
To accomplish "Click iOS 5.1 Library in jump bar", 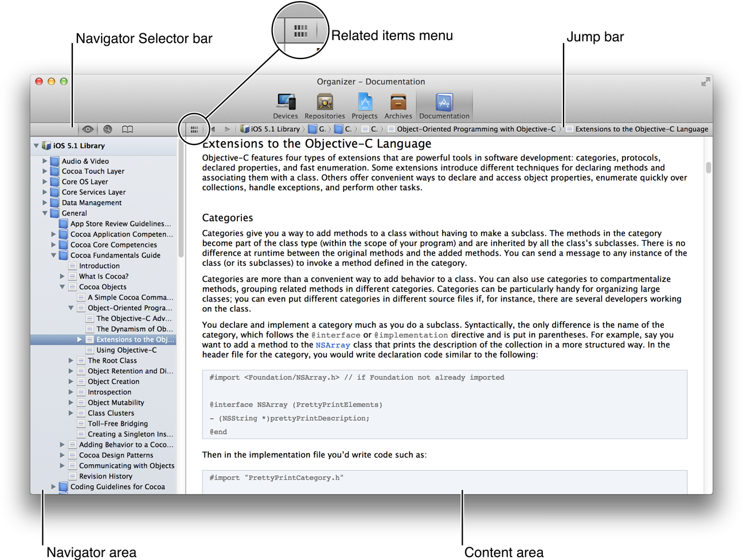I will click(x=274, y=130).
